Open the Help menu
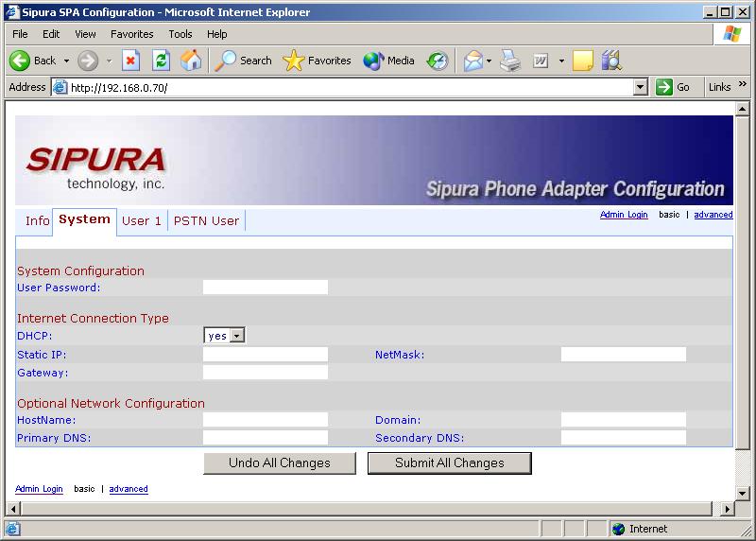This screenshot has height=541, width=756. click(x=217, y=34)
